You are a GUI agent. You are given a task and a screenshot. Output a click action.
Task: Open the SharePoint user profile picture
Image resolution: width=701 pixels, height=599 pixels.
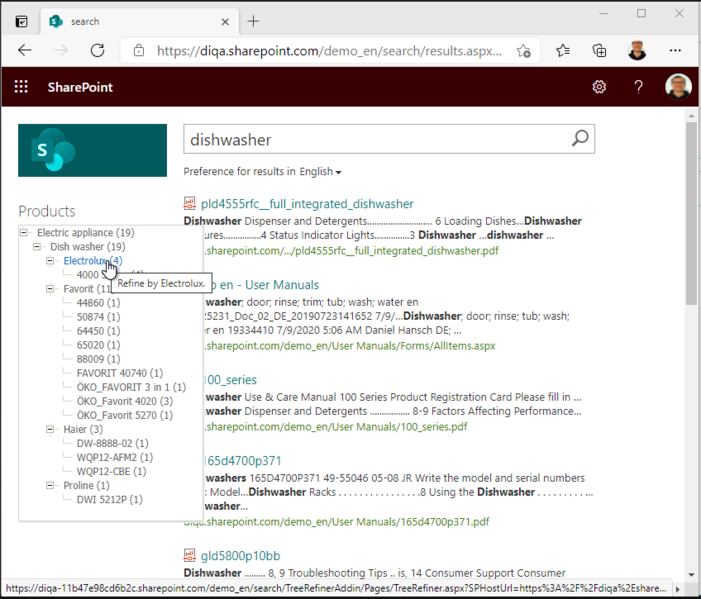(x=678, y=87)
